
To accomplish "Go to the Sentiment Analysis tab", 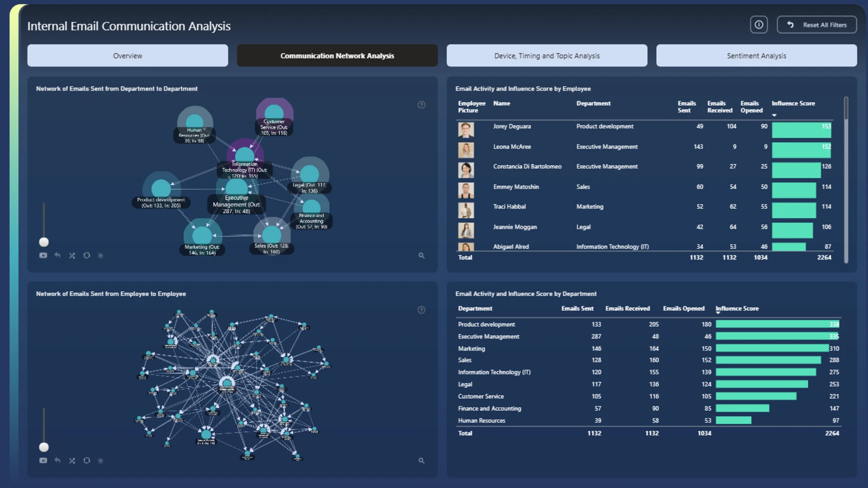I will tap(756, 56).
